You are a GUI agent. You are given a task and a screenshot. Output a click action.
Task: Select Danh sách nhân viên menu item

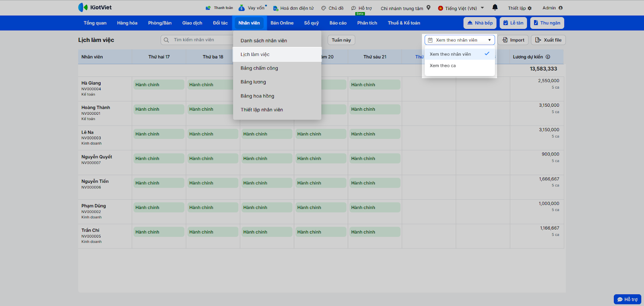coord(277,41)
